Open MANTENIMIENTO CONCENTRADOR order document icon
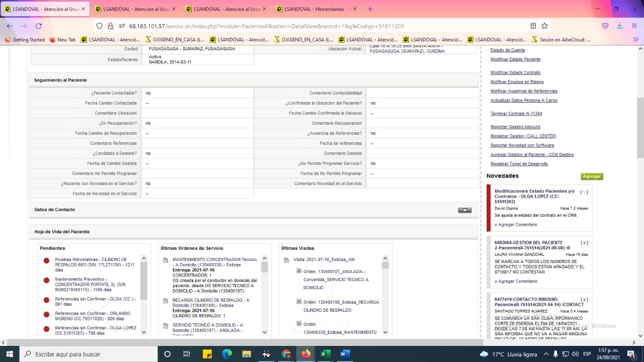Viewport: 644px width, 362px height. (x=166, y=260)
